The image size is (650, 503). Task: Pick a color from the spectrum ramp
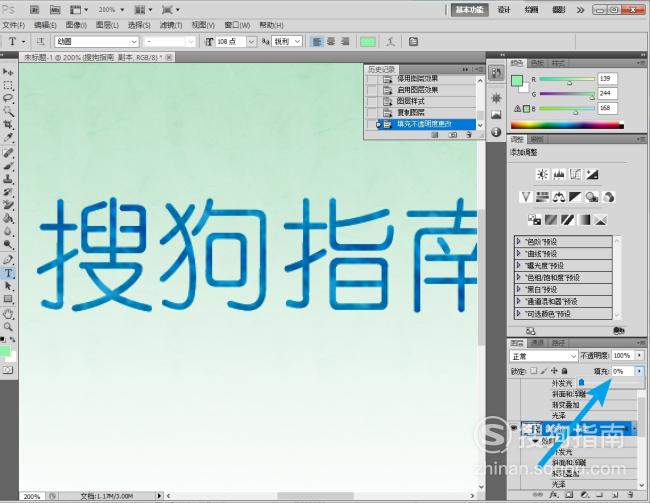click(x=567, y=125)
